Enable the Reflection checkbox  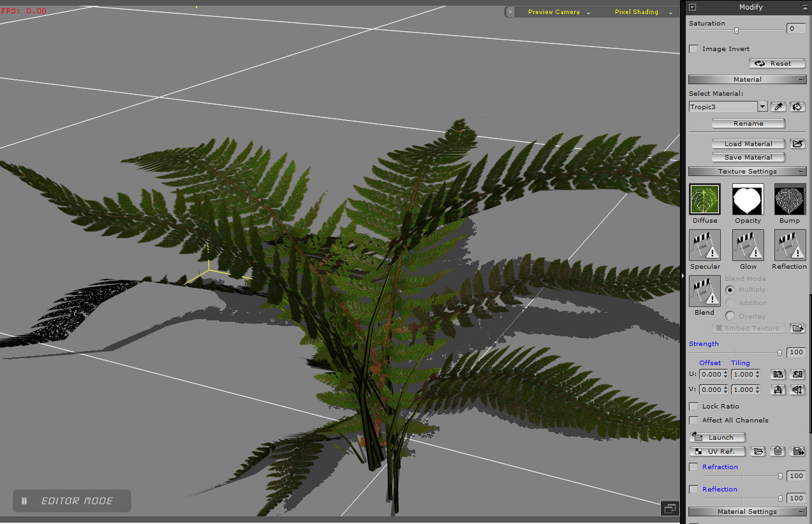click(x=693, y=489)
